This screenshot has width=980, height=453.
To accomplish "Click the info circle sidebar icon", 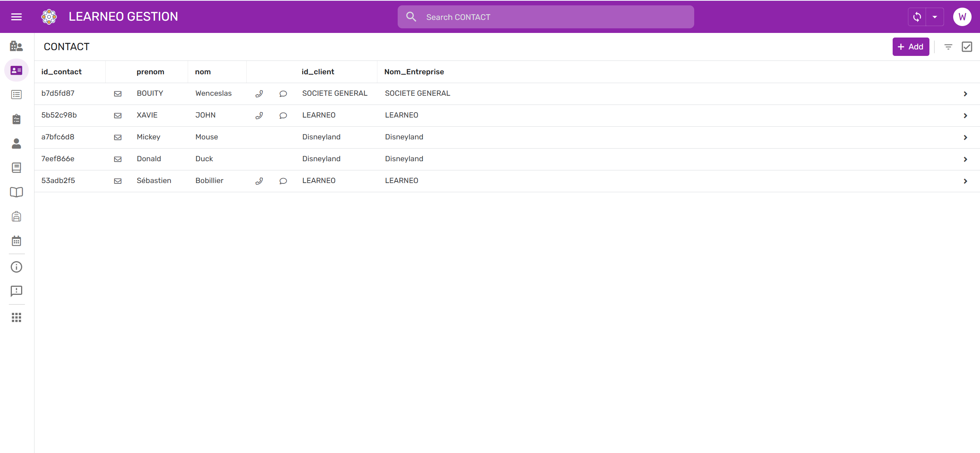I will [16, 267].
